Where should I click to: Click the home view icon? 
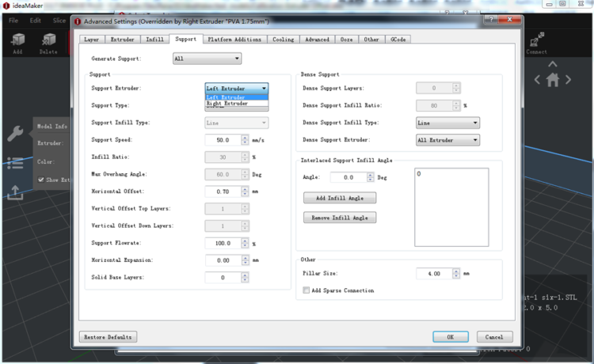tap(553, 80)
